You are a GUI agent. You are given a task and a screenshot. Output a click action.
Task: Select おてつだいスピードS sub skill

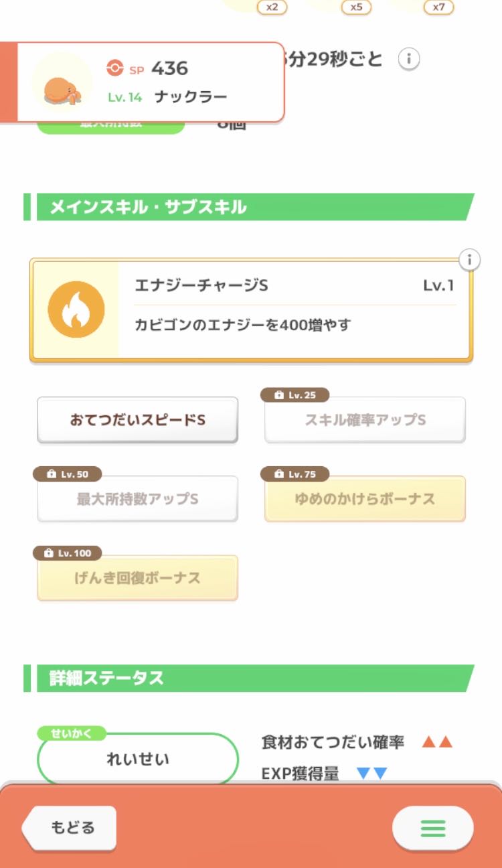pos(137,420)
